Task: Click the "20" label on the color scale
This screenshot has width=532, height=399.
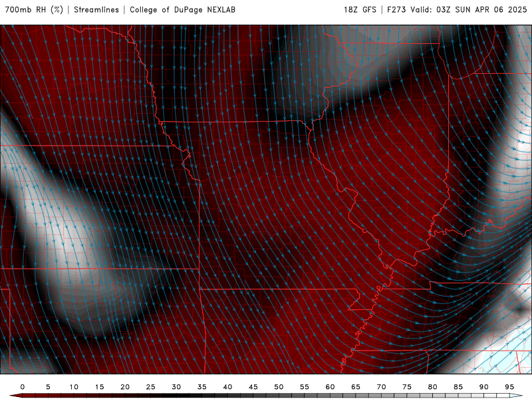Action: [x=125, y=387]
